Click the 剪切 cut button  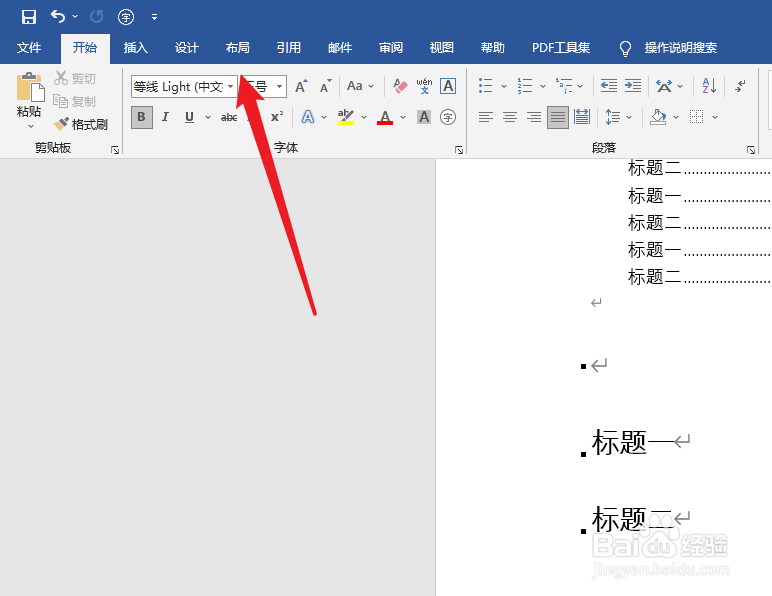pyautogui.click(x=75, y=78)
